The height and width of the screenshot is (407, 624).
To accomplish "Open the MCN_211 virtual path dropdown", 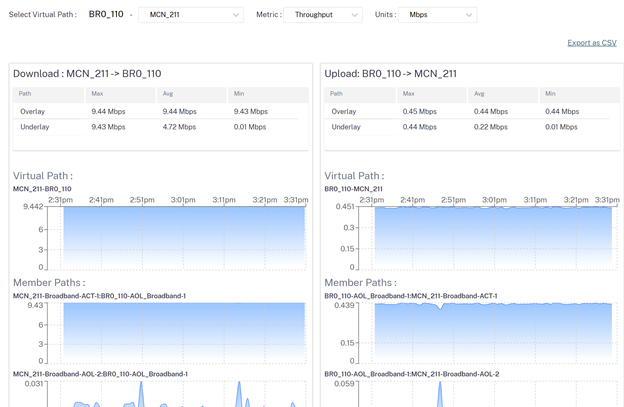I will click(x=191, y=15).
